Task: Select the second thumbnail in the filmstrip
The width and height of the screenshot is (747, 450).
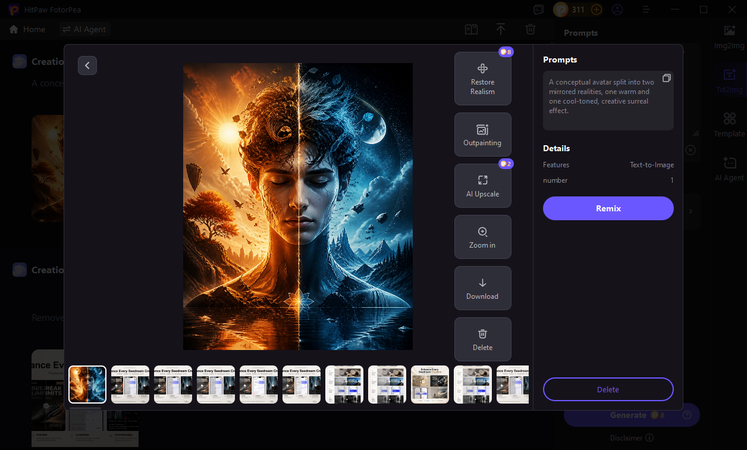Action: pyautogui.click(x=130, y=385)
